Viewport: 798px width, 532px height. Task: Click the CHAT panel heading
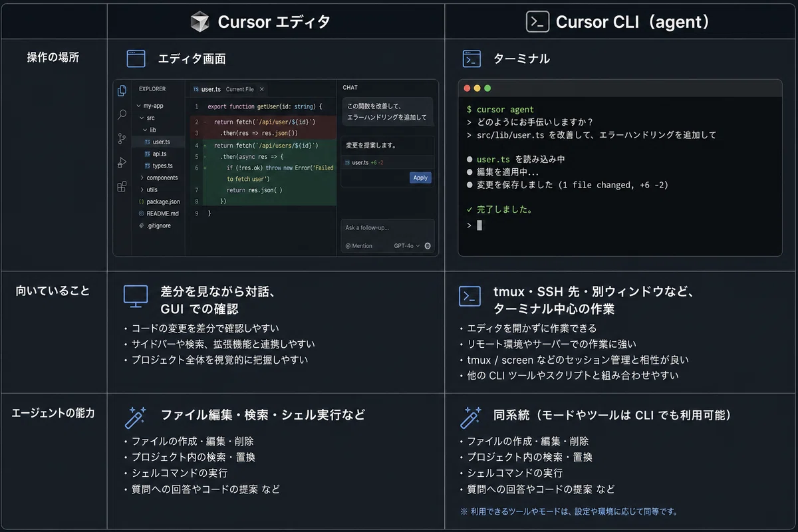point(350,87)
